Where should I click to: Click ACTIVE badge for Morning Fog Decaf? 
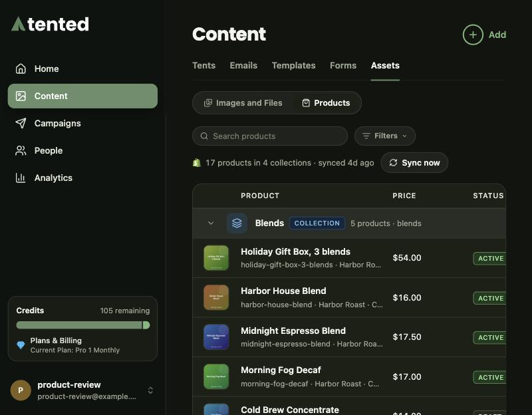pyautogui.click(x=489, y=377)
